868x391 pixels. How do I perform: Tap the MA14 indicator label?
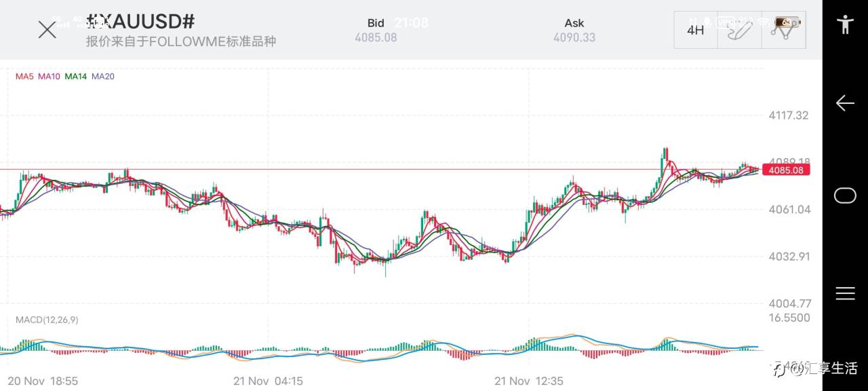(x=75, y=77)
